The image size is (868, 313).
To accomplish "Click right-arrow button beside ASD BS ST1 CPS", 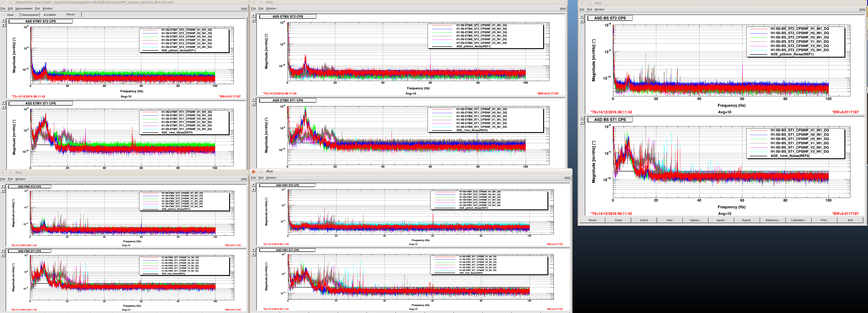I will (x=582, y=118).
